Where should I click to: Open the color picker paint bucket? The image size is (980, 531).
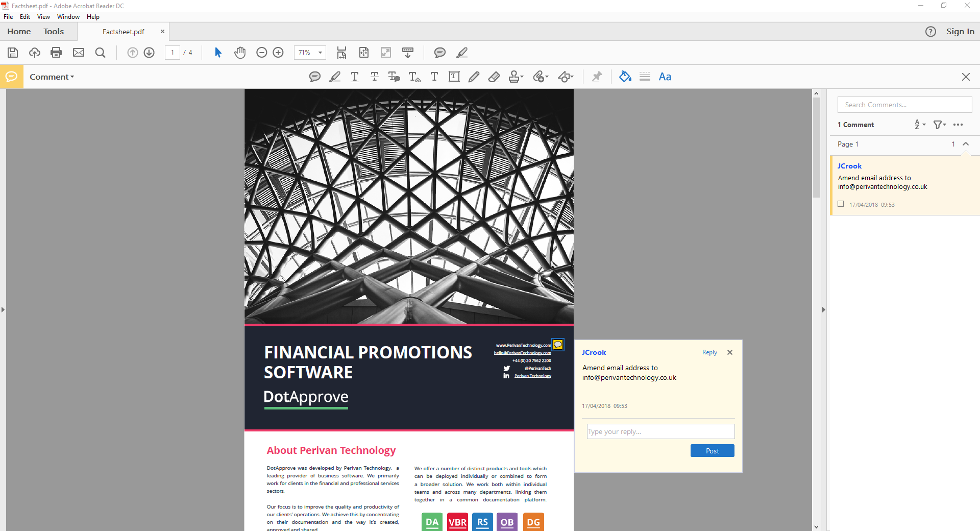pyautogui.click(x=625, y=77)
